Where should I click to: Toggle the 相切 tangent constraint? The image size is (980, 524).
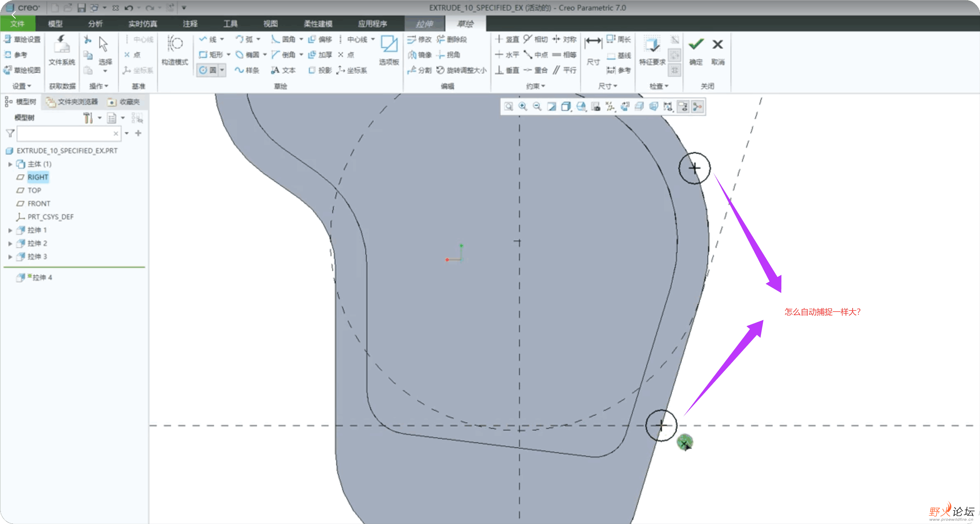coord(536,39)
